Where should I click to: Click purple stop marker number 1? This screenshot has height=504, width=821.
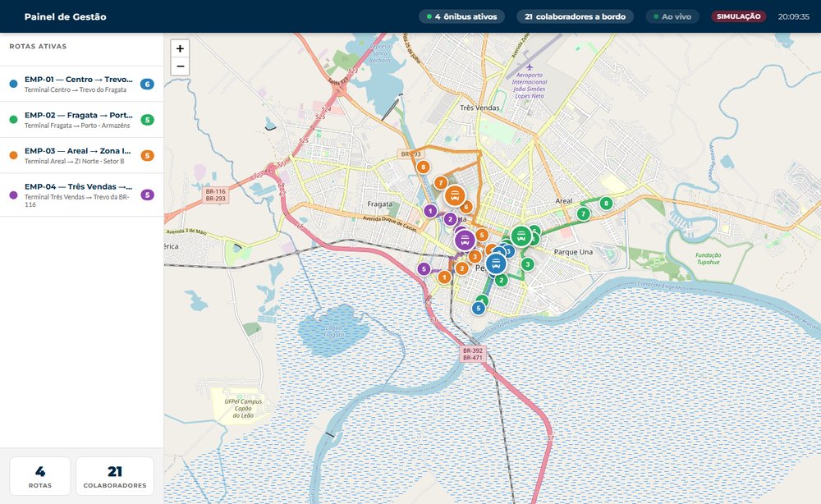click(430, 211)
